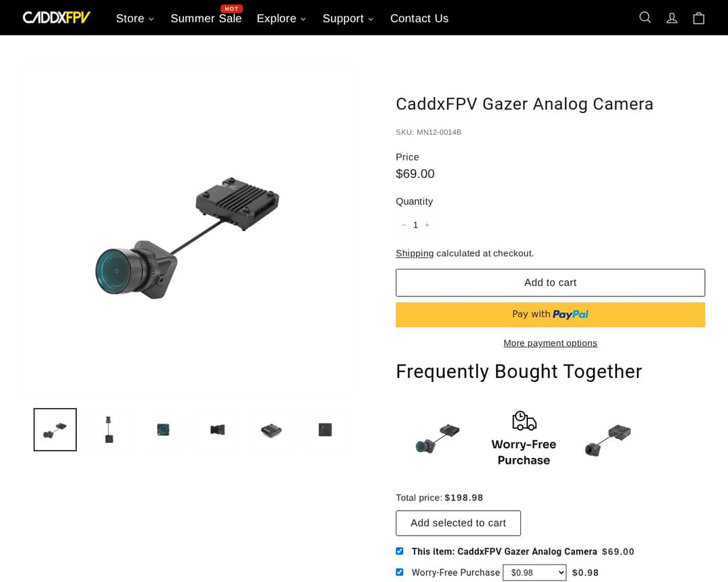The width and height of the screenshot is (728, 582).
Task: Click the HOT badge above Summer Sale
Action: click(231, 9)
